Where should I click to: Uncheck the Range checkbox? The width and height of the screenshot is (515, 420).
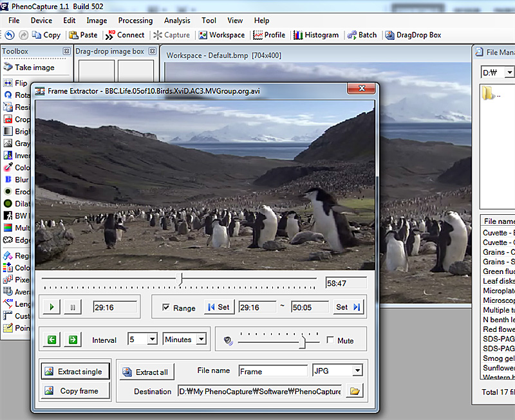click(x=167, y=307)
